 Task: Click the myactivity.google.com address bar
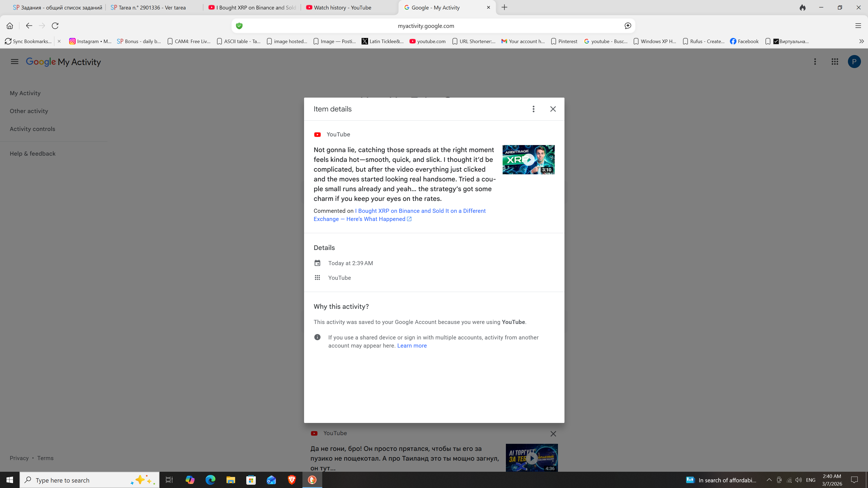coord(426,26)
